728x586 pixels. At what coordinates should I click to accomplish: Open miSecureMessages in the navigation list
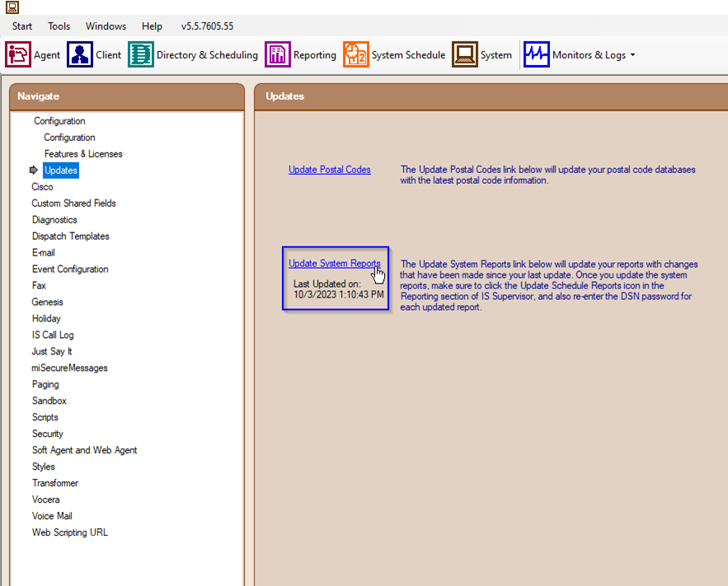[x=70, y=368]
